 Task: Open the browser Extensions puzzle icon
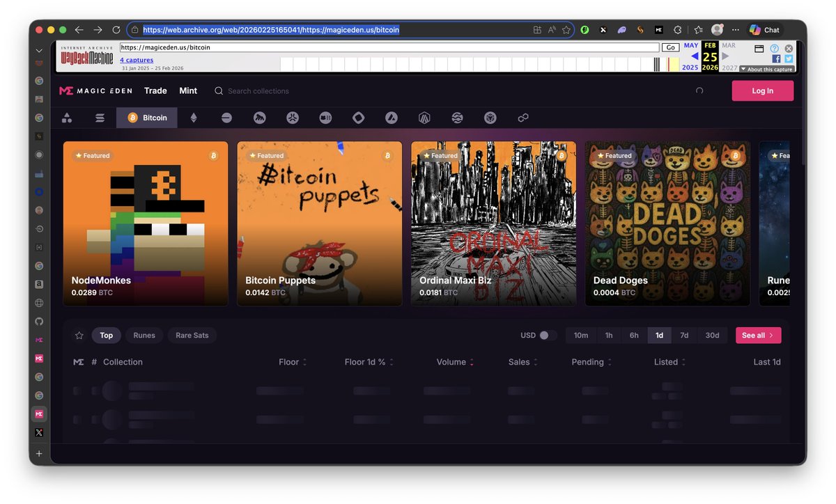coord(677,30)
